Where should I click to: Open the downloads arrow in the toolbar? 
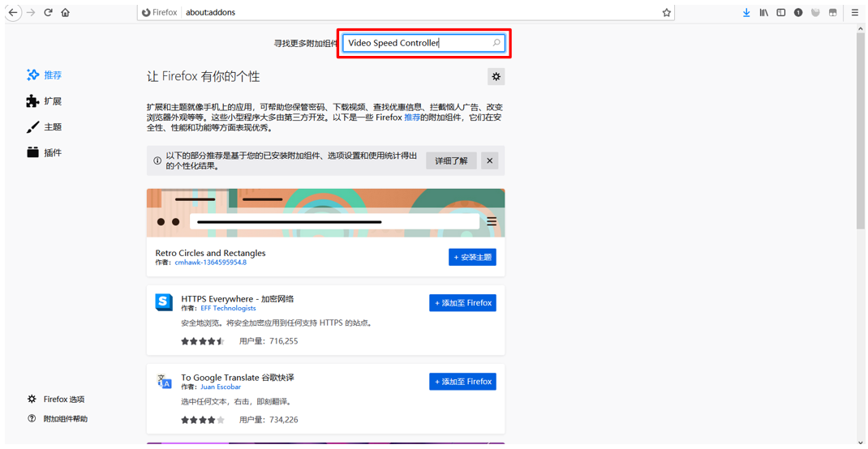746,12
